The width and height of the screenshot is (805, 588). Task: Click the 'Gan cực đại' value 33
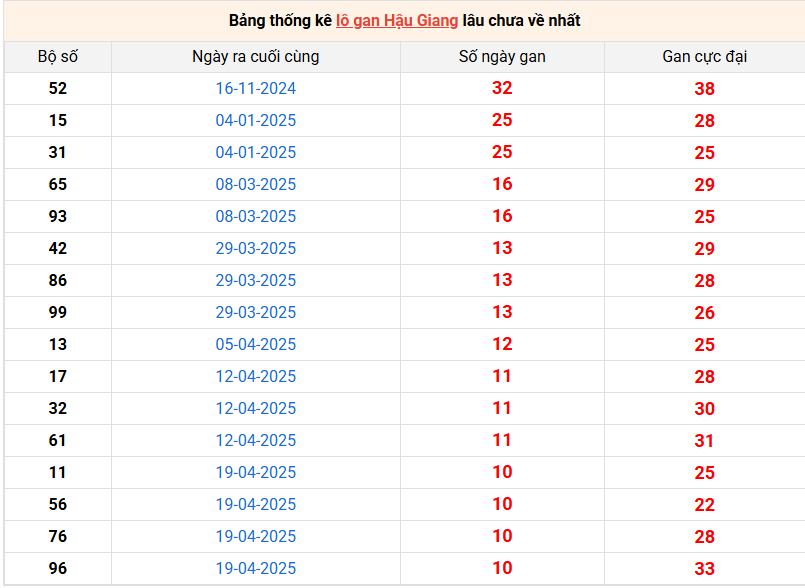click(704, 569)
